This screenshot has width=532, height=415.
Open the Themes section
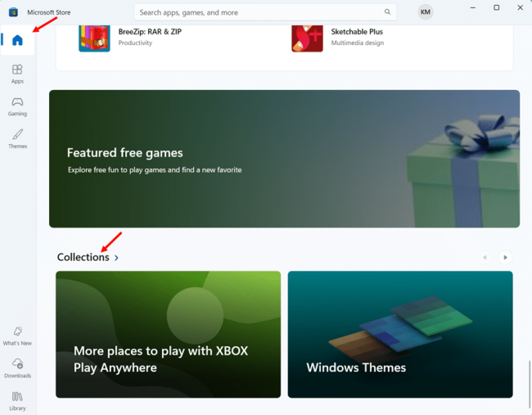pos(17,139)
